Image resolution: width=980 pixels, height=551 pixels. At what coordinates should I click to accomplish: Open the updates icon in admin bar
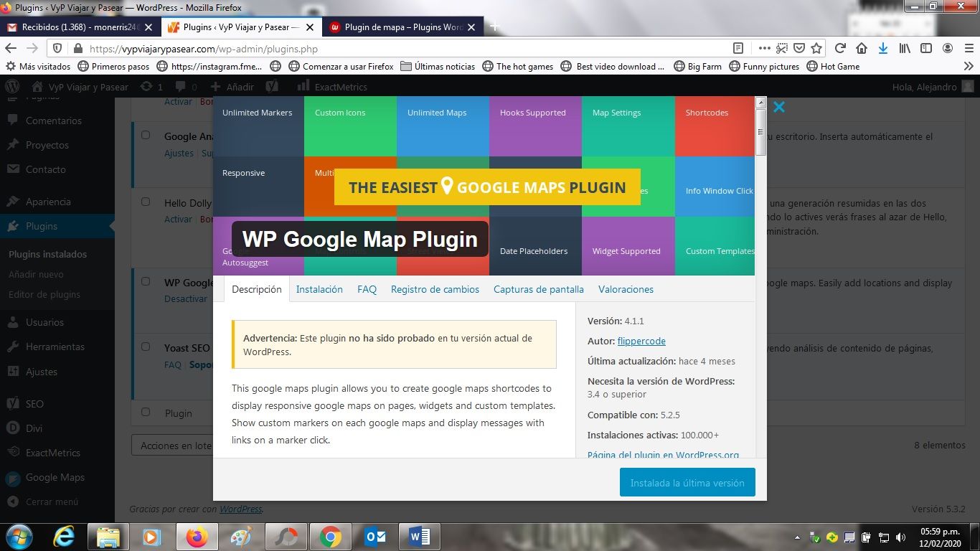click(x=151, y=87)
